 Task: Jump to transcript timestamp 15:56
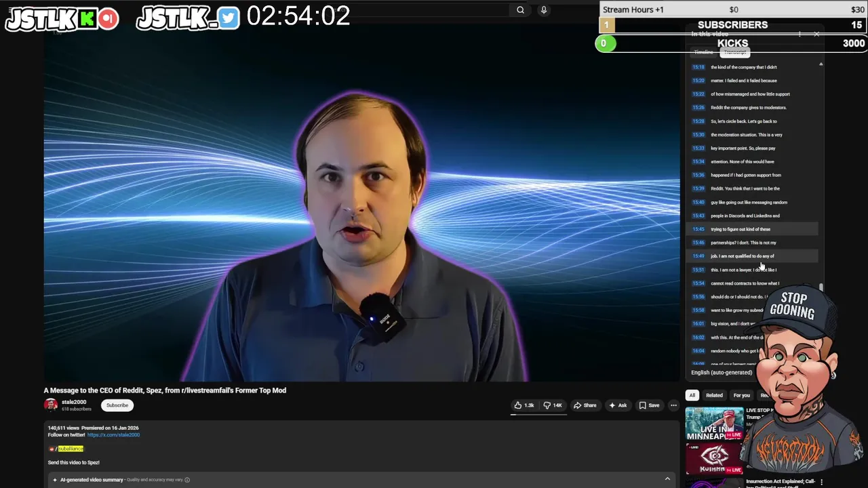click(698, 297)
